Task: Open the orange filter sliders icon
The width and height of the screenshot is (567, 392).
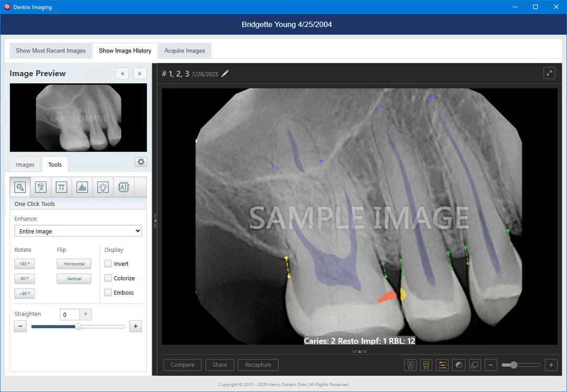Action: point(442,365)
